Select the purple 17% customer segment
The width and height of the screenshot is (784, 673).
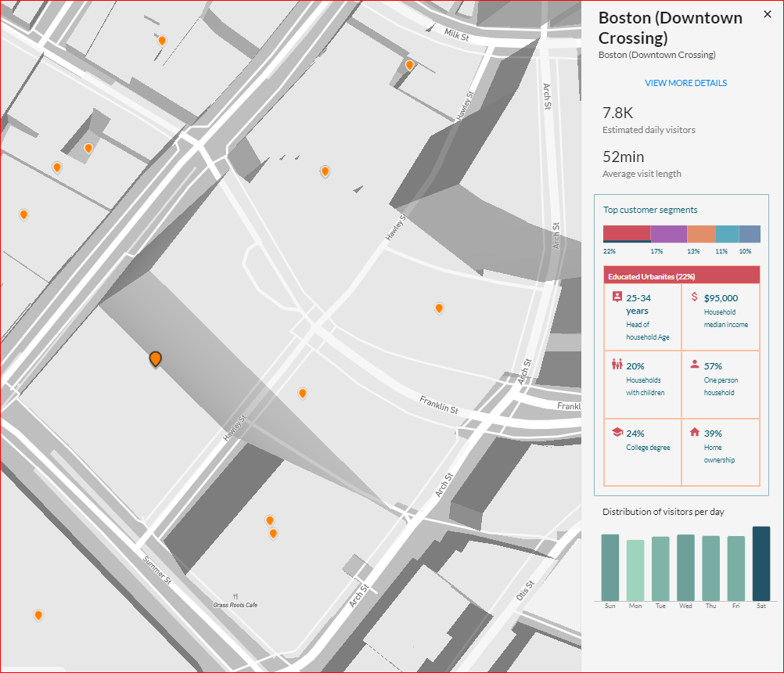668,233
